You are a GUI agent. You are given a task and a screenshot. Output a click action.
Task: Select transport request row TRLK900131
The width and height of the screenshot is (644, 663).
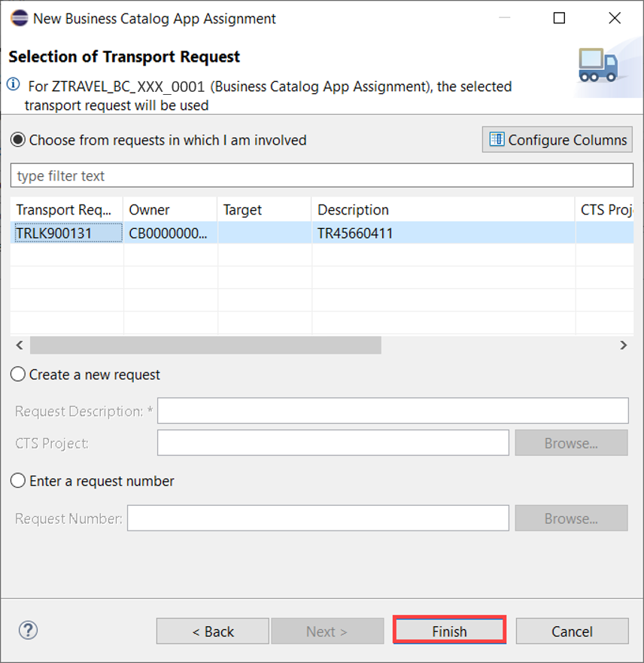[321, 233]
